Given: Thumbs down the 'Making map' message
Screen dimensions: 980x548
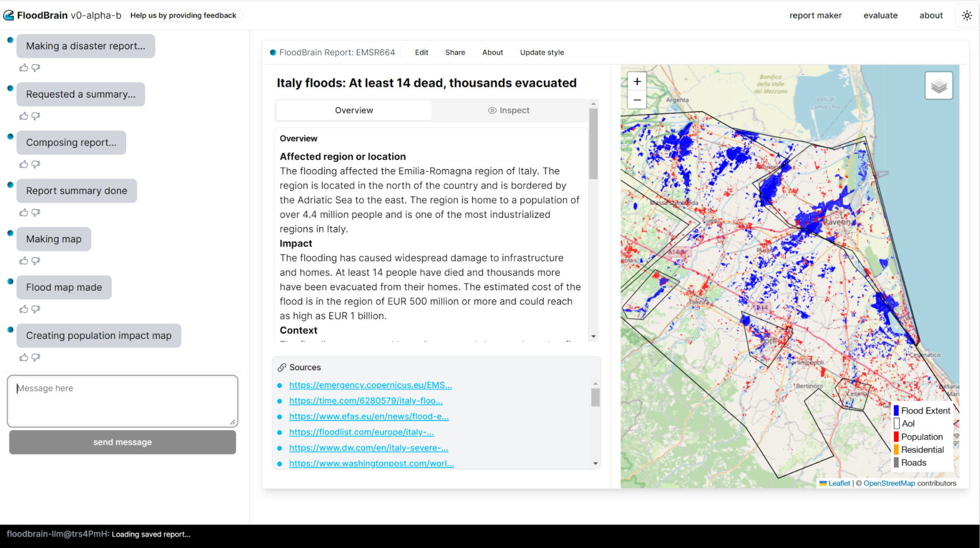Looking at the screenshot, I should coord(36,261).
